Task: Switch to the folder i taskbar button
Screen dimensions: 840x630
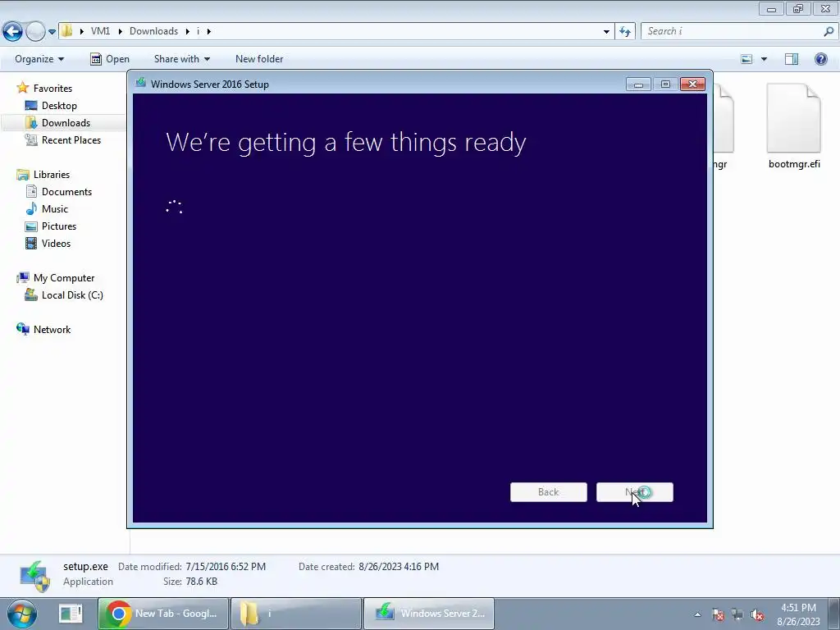Action: point(296,614)
